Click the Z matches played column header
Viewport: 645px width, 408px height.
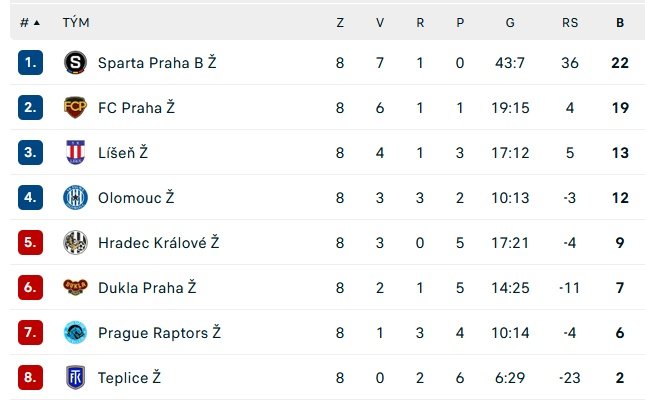[340, 22]
